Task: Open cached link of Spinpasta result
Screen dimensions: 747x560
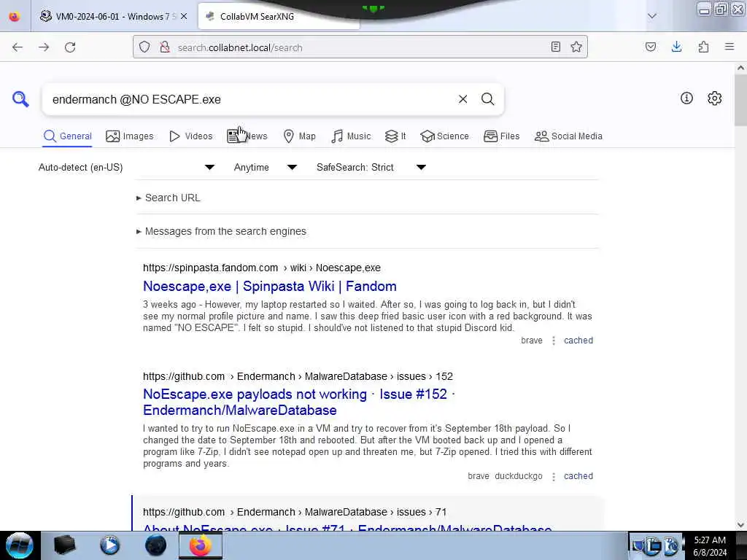Action: click(x=578, y=341)
